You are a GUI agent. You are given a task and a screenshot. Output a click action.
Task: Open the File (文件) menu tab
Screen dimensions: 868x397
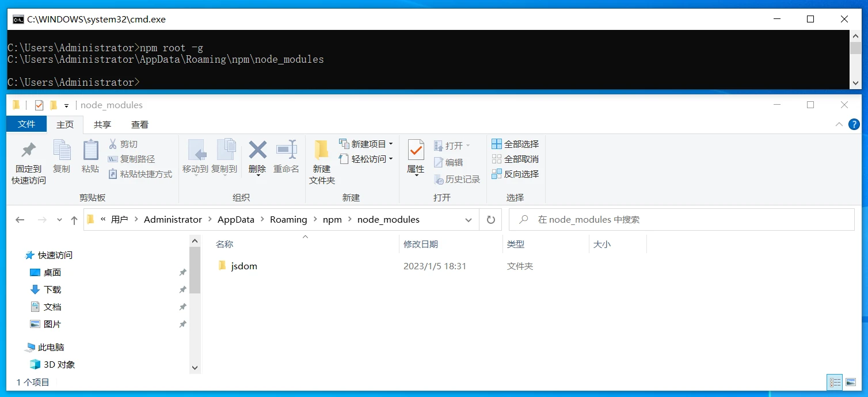coord(26,124)
